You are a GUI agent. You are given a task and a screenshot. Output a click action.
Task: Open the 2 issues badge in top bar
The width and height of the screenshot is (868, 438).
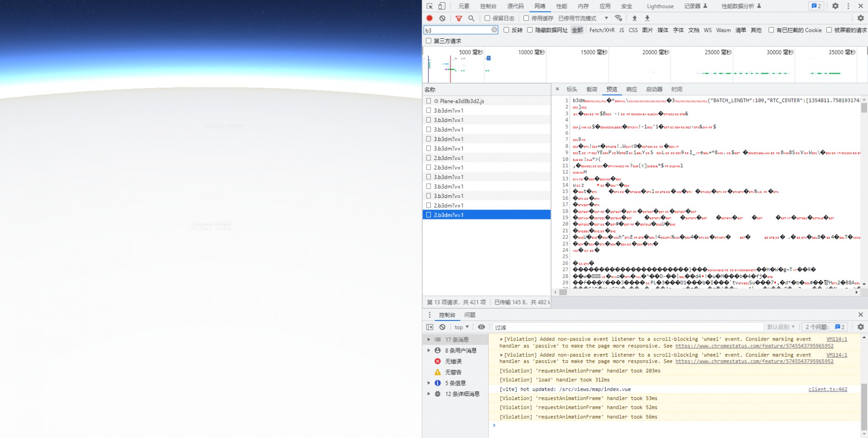point(816,6)
